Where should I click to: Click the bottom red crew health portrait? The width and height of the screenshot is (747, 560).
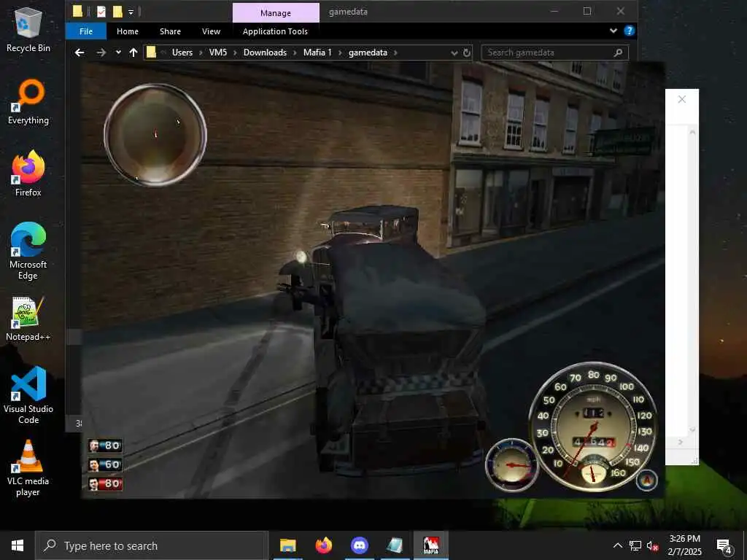[x=105, y=484]
